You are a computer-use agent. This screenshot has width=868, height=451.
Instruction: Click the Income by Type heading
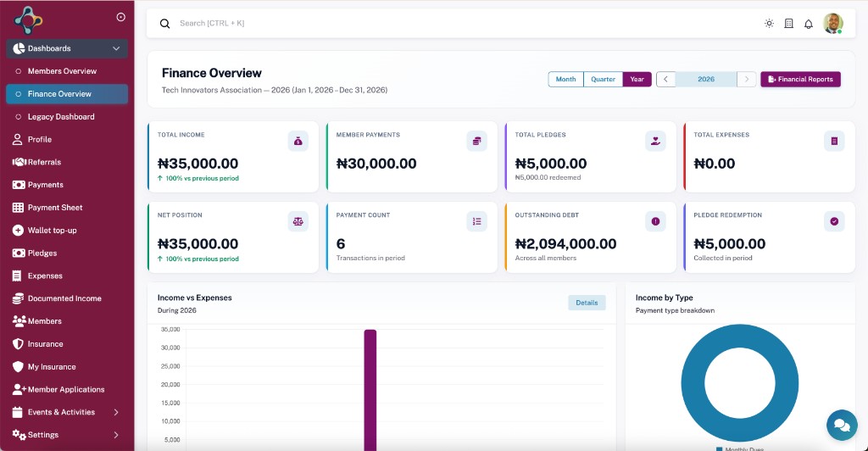[x=665, y=298]
